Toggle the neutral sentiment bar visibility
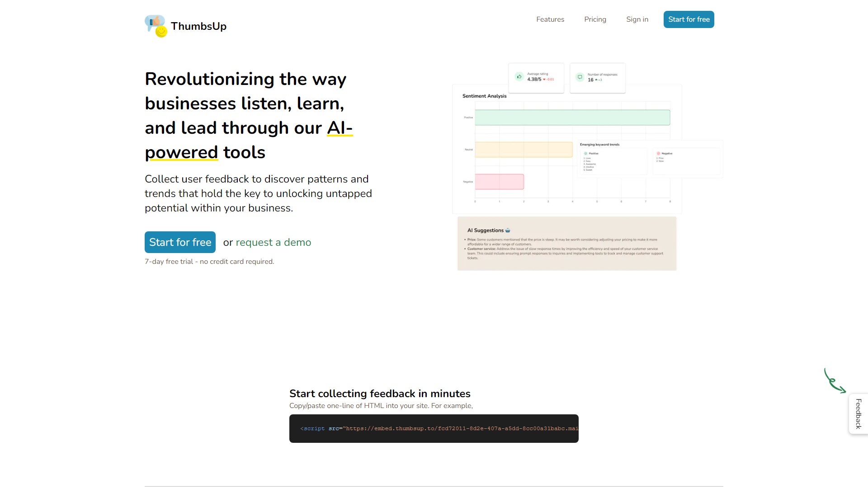 (468, 150)
